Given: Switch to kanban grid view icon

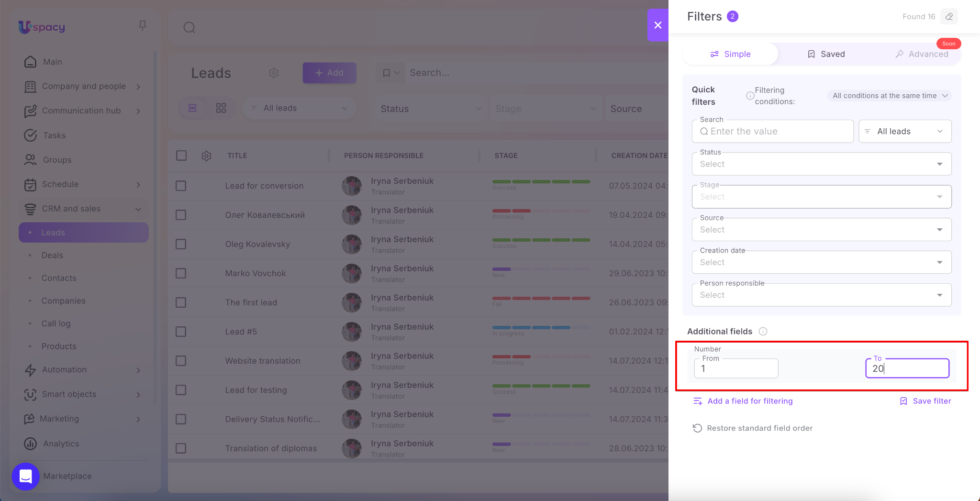Looking at the screenshot, I should [x=221, y=108].
